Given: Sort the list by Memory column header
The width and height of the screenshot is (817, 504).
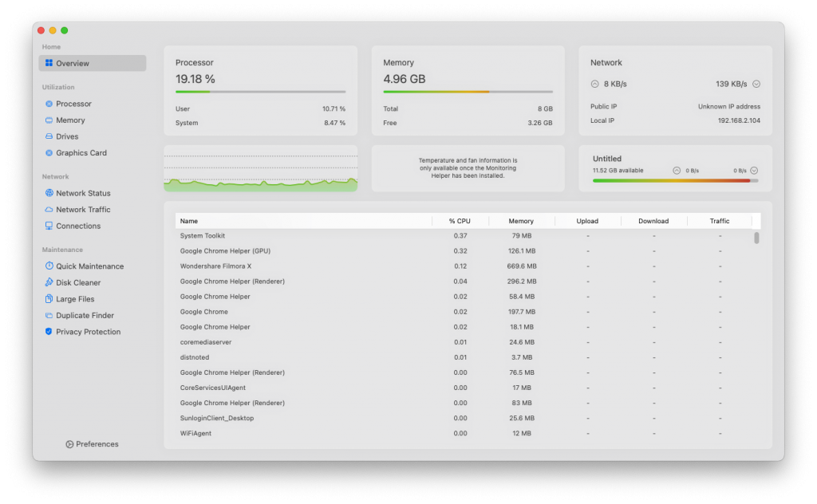Looking at the screenshot, I should (521, 221).
